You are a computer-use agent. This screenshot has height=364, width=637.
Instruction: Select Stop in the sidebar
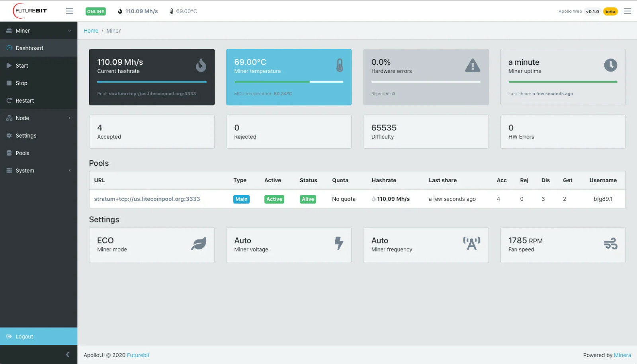click(39, 83)
